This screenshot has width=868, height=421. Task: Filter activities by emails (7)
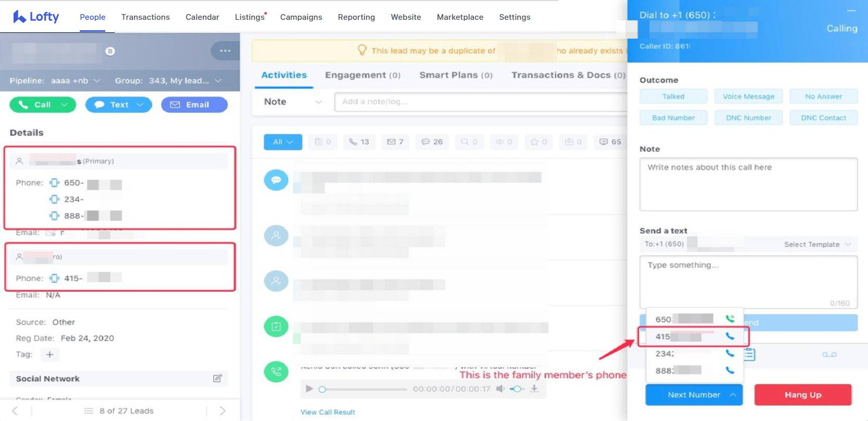point(395,142)
